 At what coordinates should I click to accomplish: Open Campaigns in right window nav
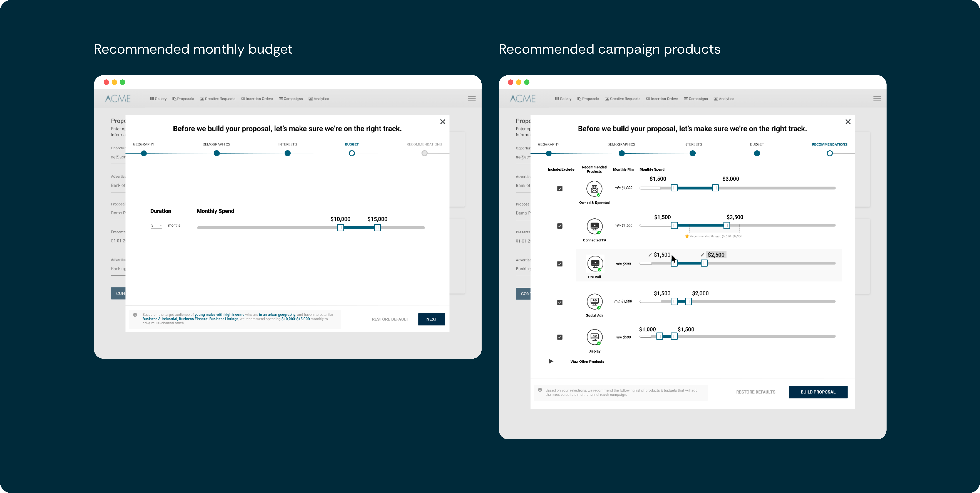tap(696, 99)
